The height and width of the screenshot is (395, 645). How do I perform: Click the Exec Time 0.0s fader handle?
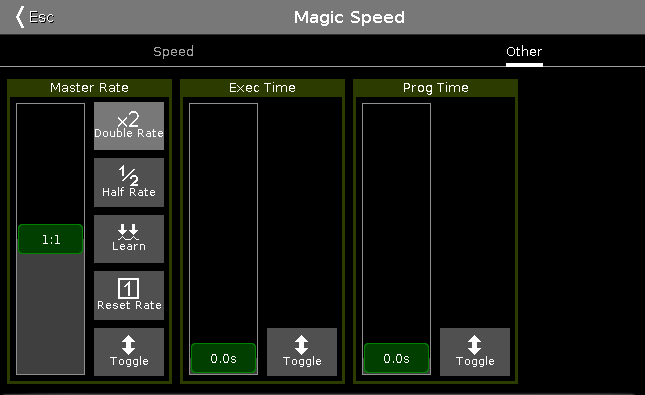(223, 358)
